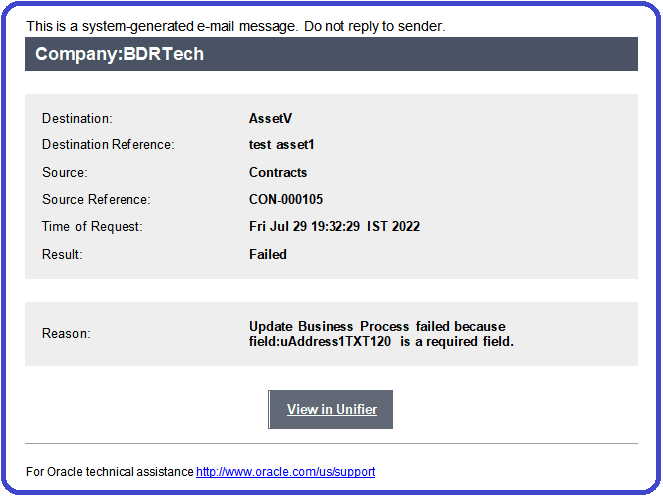
Task: Click the Result: label
Action: coord(62,254)
